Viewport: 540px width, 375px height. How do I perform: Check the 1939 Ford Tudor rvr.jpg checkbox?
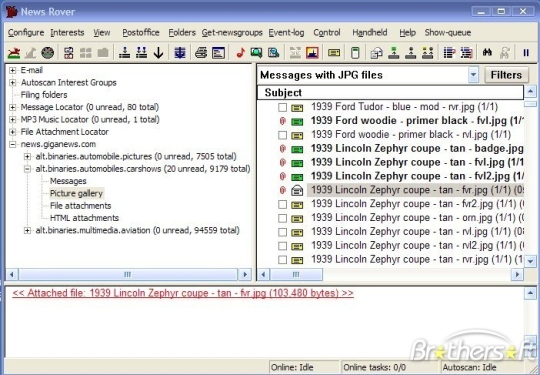[x=282, y=107]
